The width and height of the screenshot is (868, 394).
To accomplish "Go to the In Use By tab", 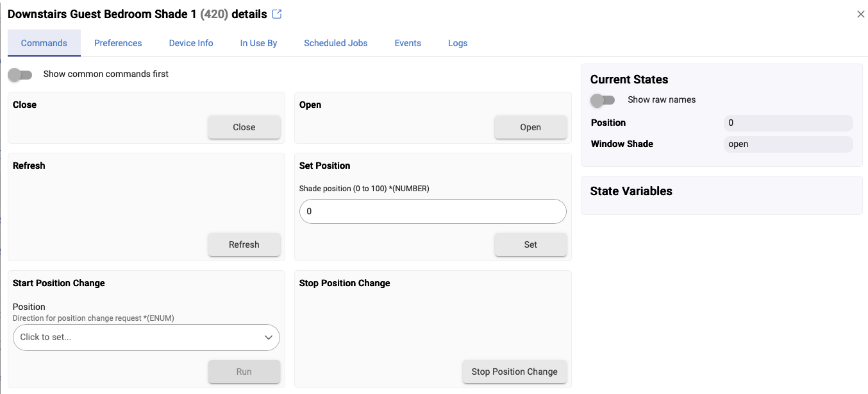I will 258,43.
